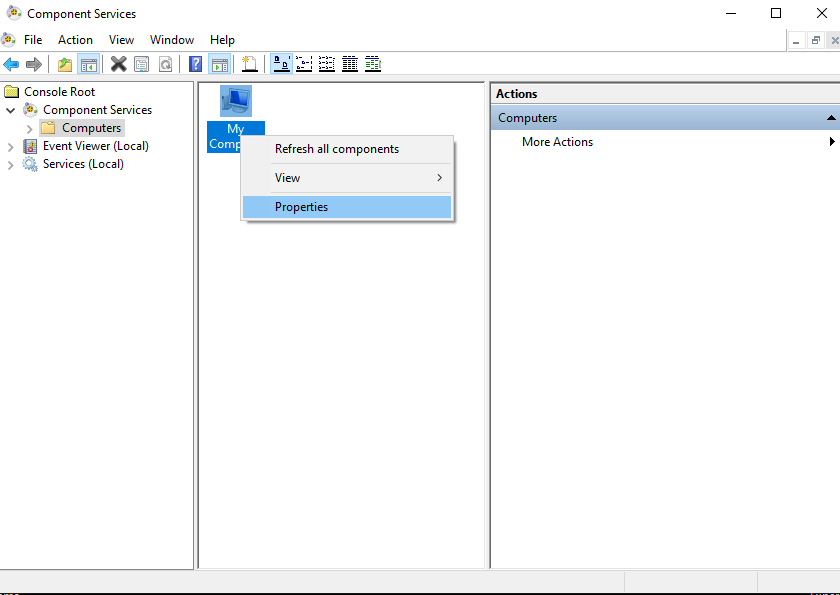Choose Properties from the context menu
The width and height of the screenshot is (840, 595).
(301, 207)
